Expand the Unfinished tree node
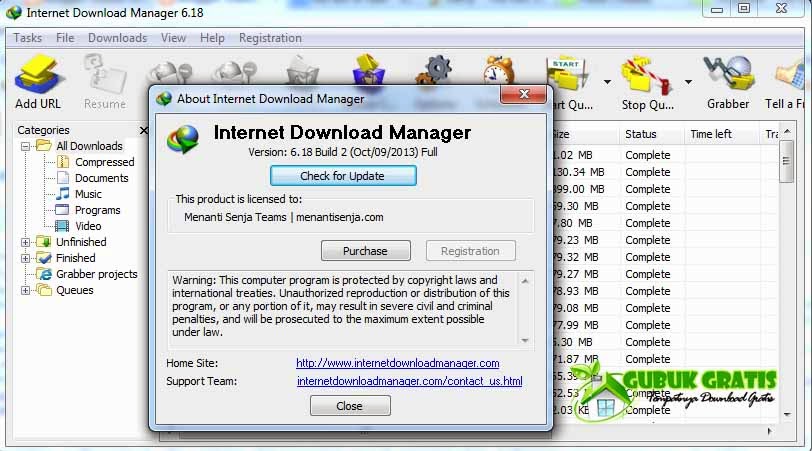Image resolution: width=812 pixels, height=451 pixels. pyautogui.click(x=25, y=242)
